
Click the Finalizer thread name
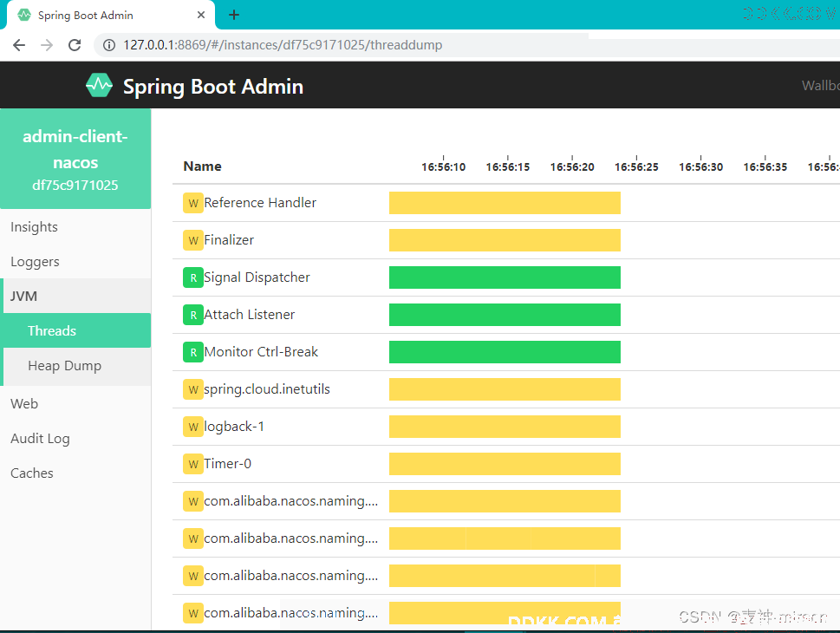(229, 240)
